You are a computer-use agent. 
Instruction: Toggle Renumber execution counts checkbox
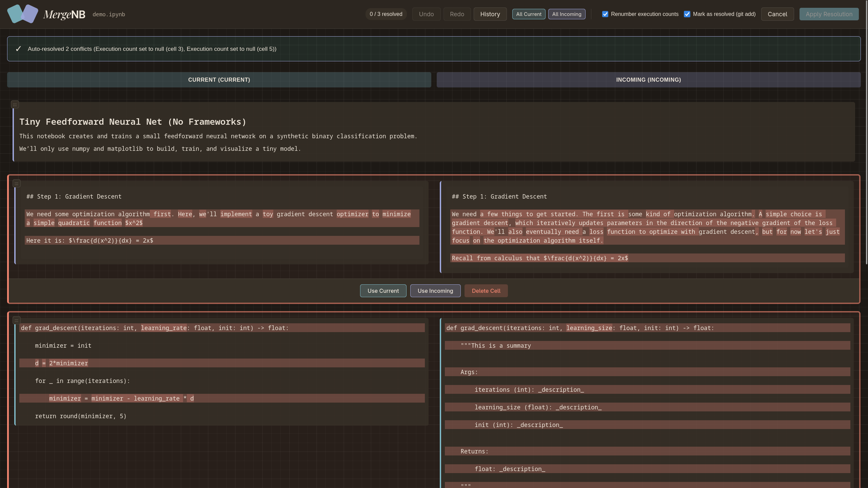pyautogui.click(x=605, y=14)
